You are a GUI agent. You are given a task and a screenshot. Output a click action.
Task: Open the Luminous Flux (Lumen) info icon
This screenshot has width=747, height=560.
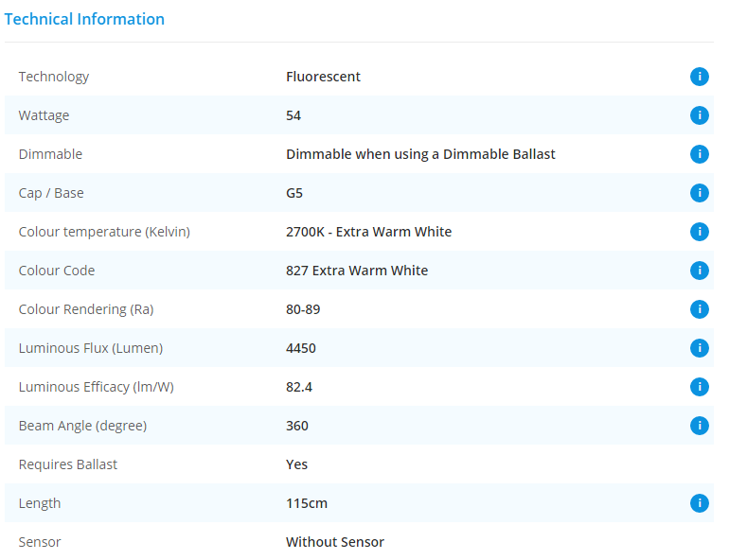pyautogui.click(x=699, y=348)
